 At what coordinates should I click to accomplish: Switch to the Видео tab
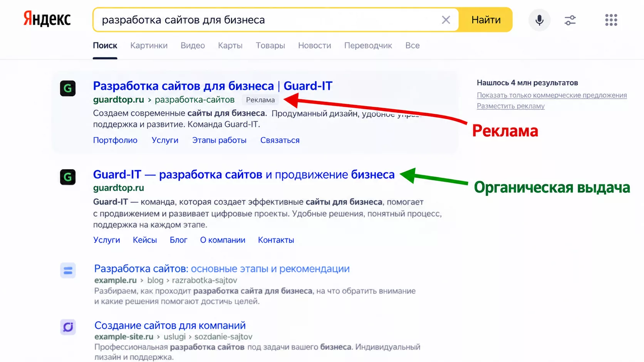click(193, 45)
